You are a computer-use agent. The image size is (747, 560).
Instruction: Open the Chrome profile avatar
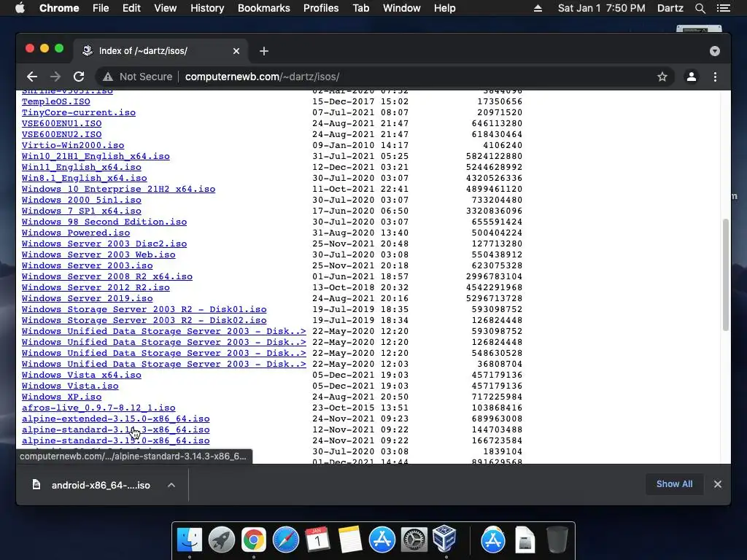[x=692, y=77]
